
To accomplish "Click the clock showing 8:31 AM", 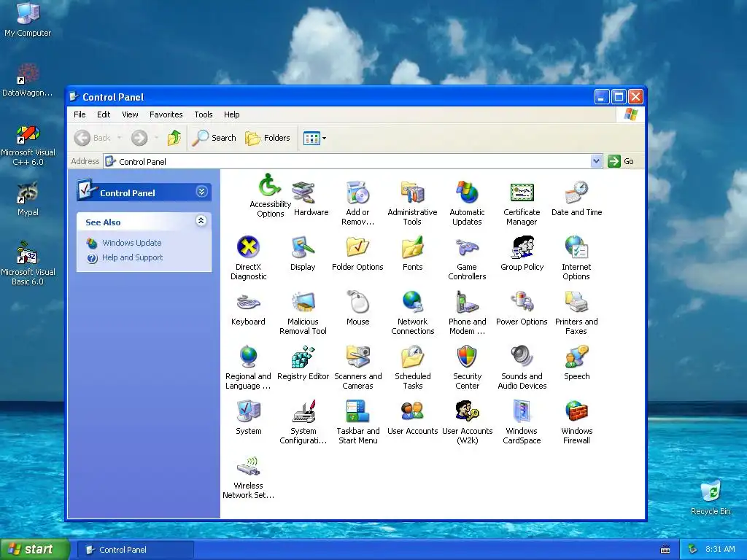I will pyautogui.click(x=720, y=550).
